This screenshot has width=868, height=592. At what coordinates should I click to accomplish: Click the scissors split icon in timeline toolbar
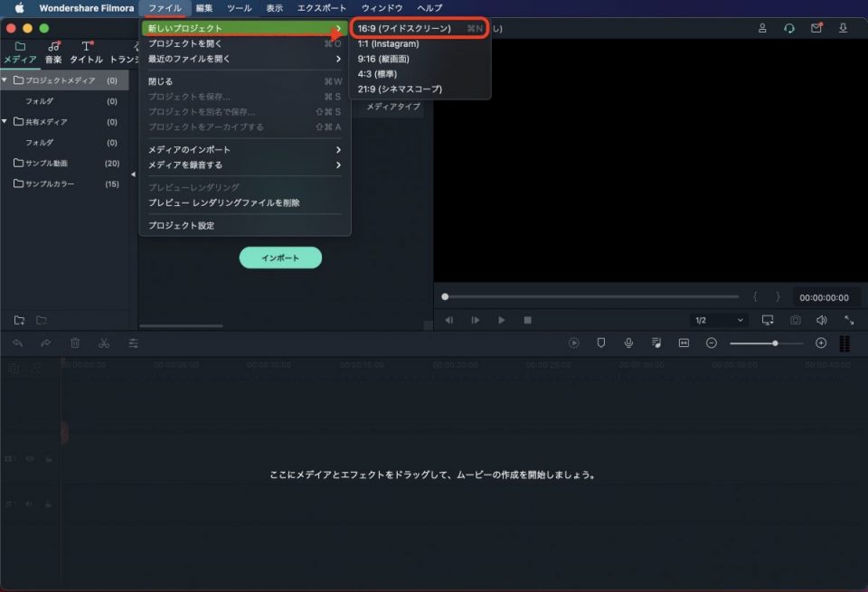pyautogui.click(x=104, y=343)
